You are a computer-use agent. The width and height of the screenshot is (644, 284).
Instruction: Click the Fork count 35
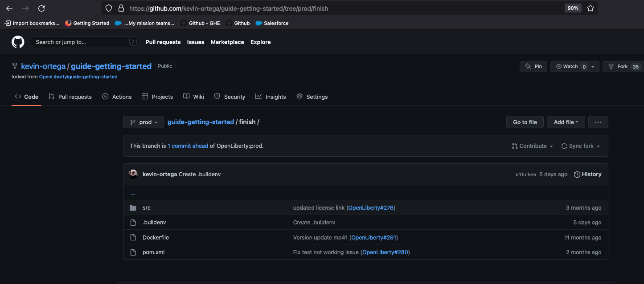pyautogui.click(x=636, y=67)
